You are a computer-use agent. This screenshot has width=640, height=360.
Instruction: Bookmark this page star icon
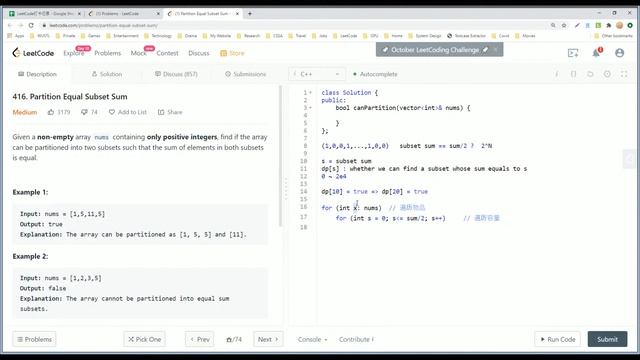pos(564,25)
